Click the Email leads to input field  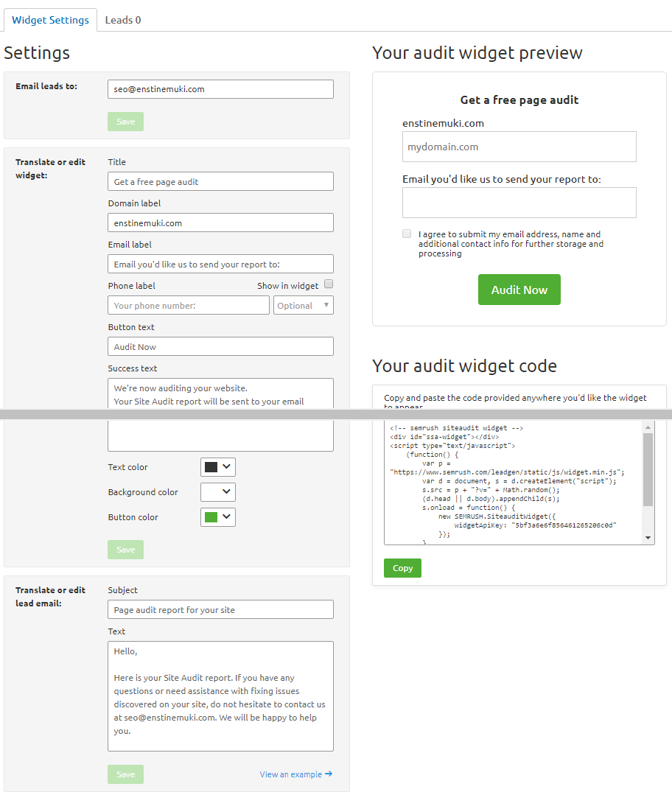coord(220,89)
